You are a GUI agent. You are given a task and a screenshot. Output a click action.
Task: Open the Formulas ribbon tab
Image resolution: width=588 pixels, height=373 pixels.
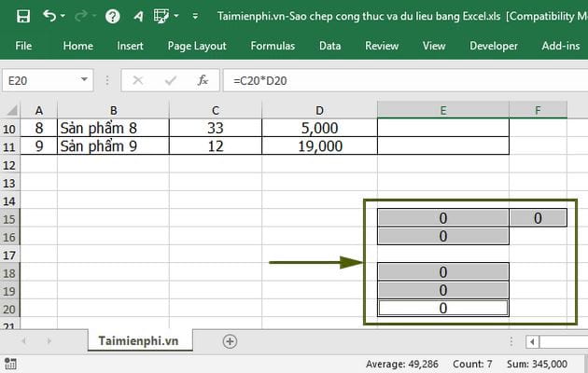coord(273,46)
